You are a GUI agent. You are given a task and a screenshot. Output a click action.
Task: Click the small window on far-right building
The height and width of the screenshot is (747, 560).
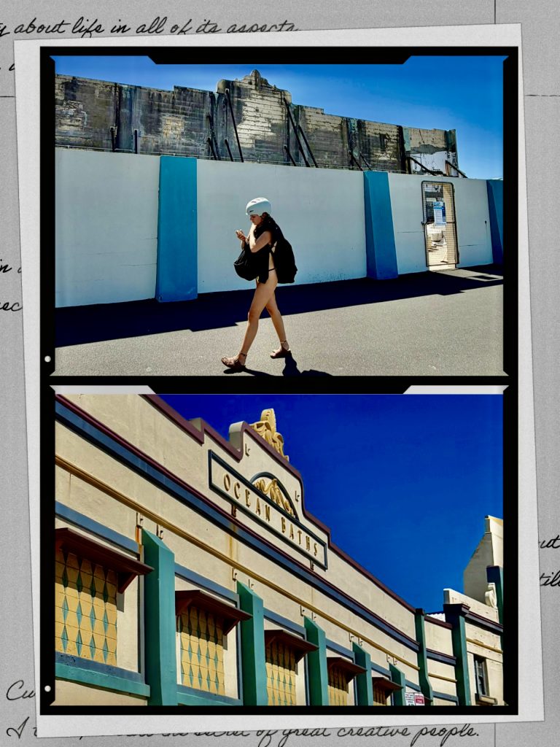click(x=481, y=676)
